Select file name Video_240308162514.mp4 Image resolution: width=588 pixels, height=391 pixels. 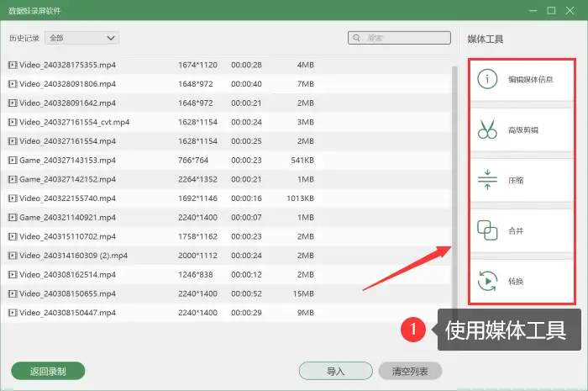(67, 275)
